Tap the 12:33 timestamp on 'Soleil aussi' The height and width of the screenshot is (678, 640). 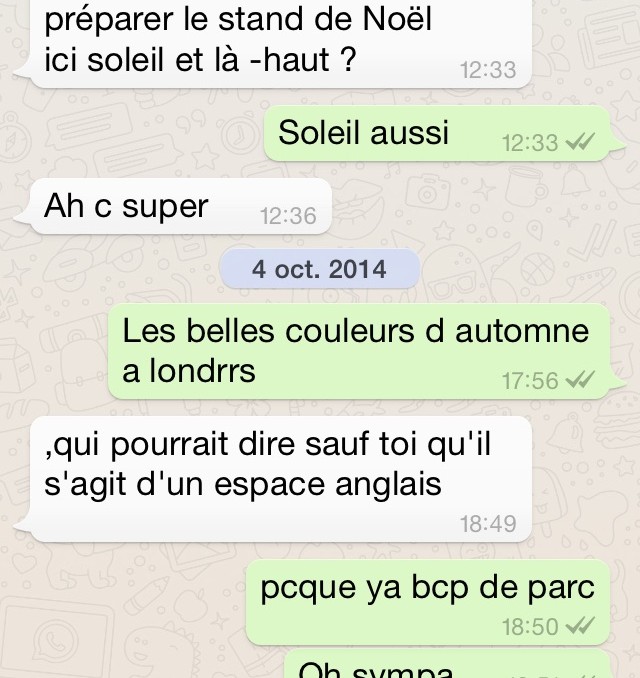[530, 143]
